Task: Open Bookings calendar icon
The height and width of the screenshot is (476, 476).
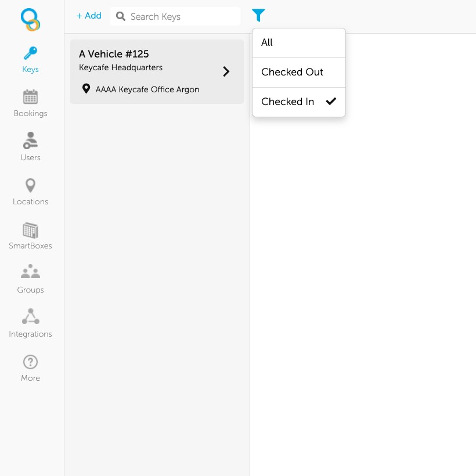Action: click(x=30, y=97)
